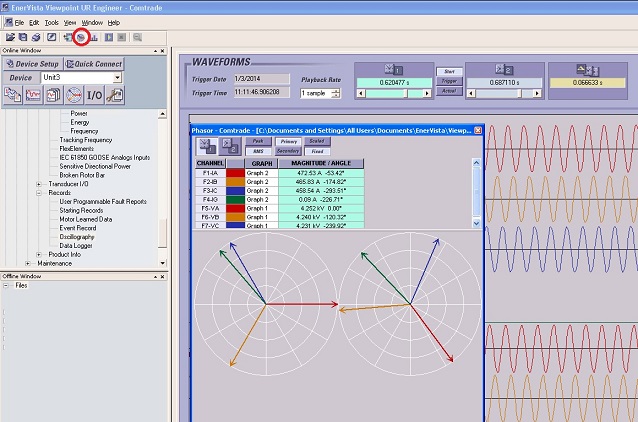Click the wrench maintenance icon

click(x=115, y=95)
